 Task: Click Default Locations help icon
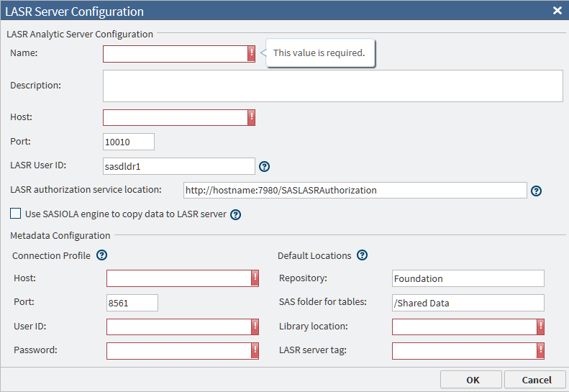(x=362, y=255)
